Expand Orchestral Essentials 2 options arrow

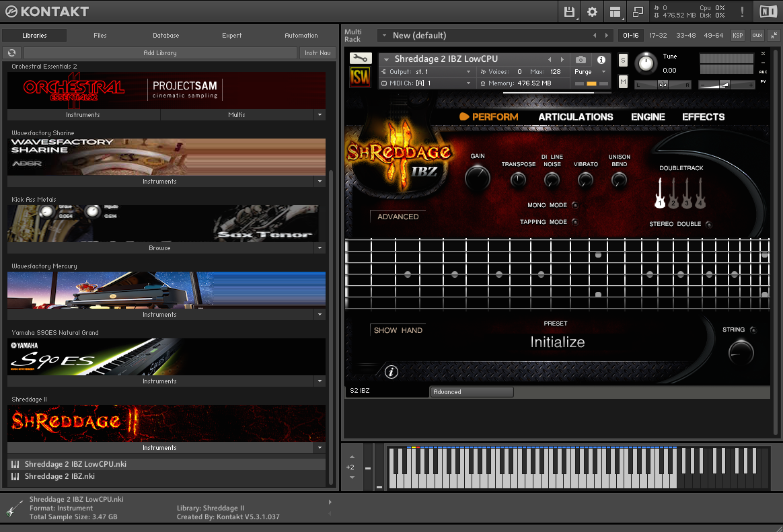pos(320,115)
